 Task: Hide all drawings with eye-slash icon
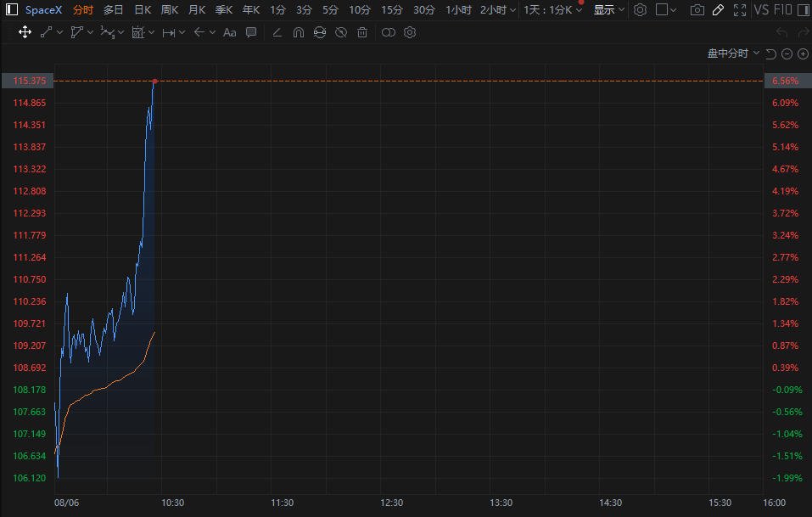point(341,32)
